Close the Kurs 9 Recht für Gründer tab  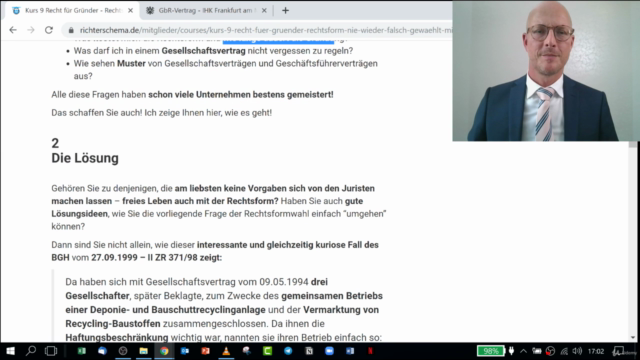(131, 11)
